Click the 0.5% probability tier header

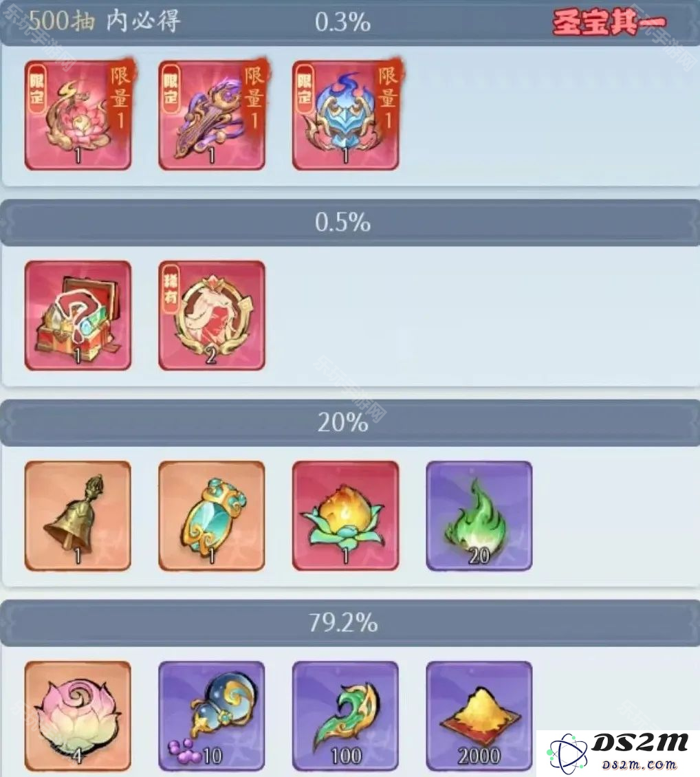pos(350,223)
